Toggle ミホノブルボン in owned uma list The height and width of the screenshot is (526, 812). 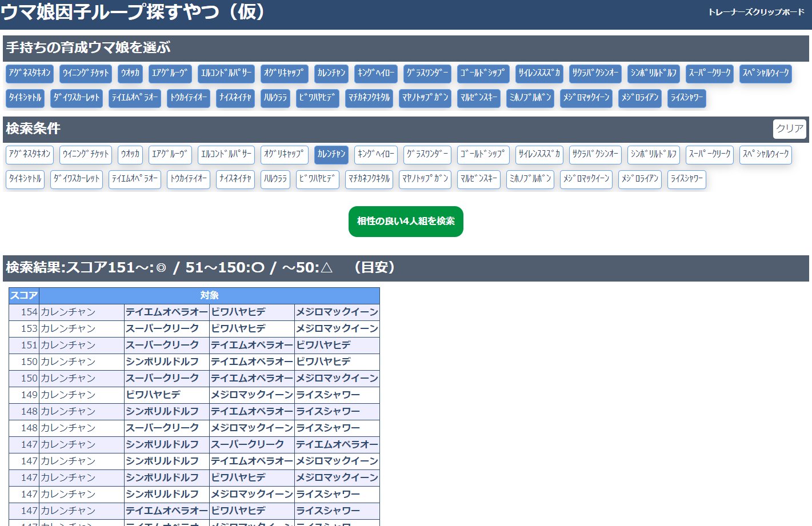click(x=530, y=98)
